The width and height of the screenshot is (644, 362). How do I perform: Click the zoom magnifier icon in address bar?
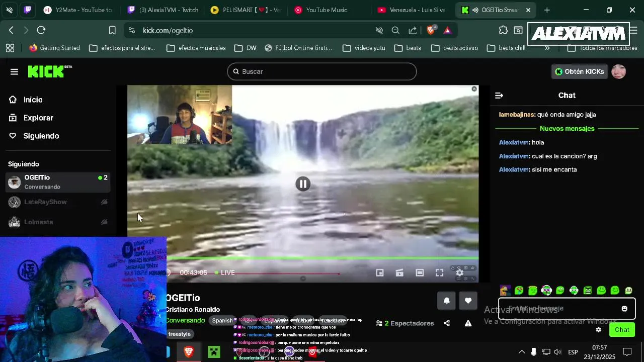pyautogui.click(x=395, y=30)
